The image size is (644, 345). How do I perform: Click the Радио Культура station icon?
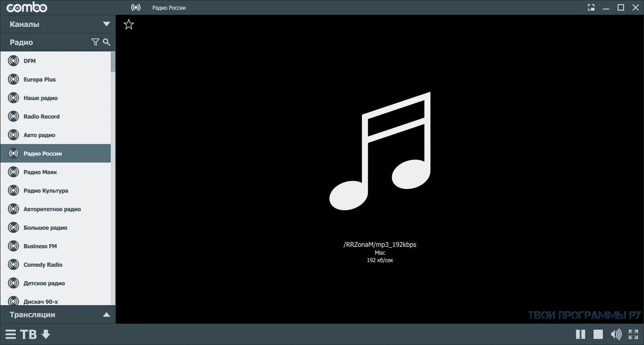[x=13, y=190]
